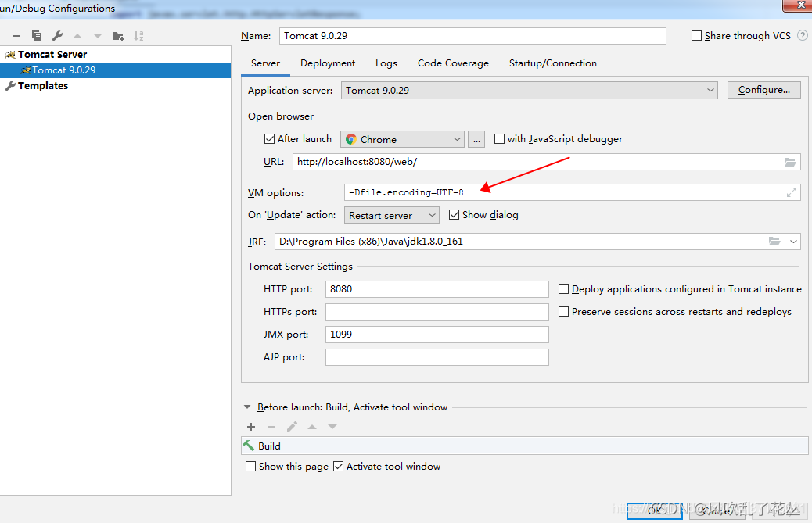Edit the JRE path field
812x523 pixels.
pos(520,242)
